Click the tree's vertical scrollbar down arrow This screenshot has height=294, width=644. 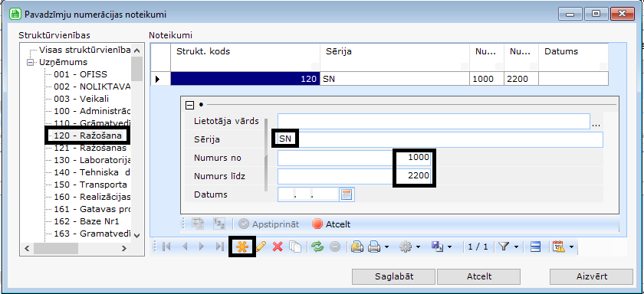tap(136, 235)
